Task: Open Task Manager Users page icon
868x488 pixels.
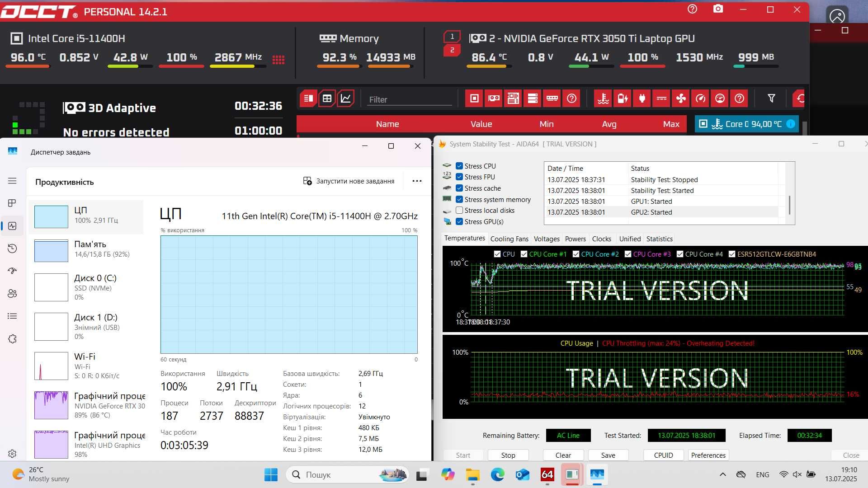Action: tap(12, 293)
